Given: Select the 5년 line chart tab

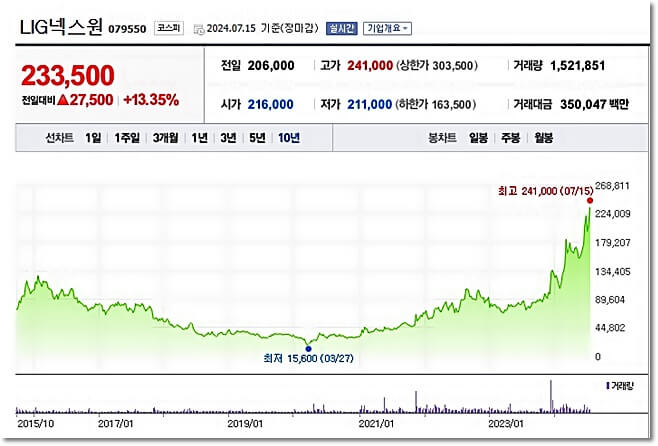Looking at the screenshot, I should pyautogui.click(x=257, y=138).
